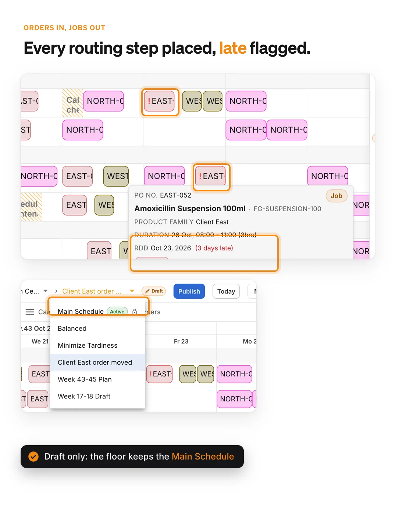Select NORTH-0 block below Mo header, upper row
395x532 pixels.
235,374
